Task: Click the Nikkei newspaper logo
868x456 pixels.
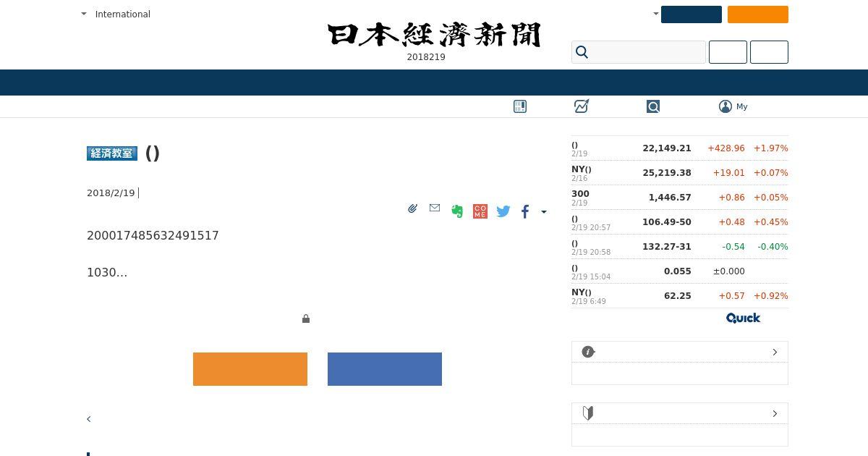Action: point(434,35)
